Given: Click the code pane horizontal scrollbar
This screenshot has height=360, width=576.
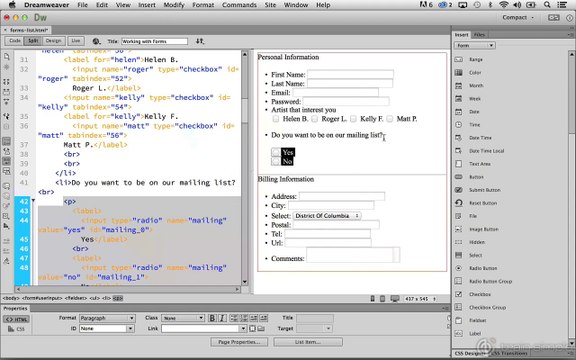Looking at the screenshot, I should (x=127, y=289).
